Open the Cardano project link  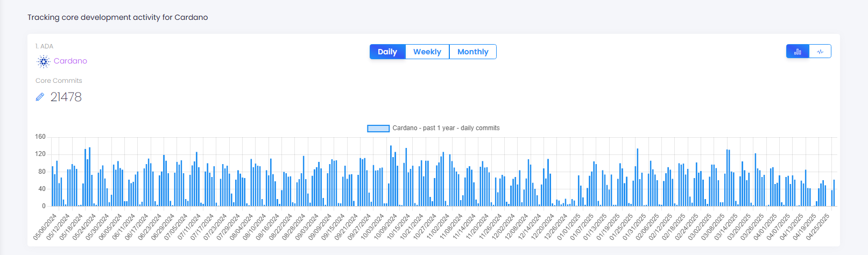click(70, 61)
